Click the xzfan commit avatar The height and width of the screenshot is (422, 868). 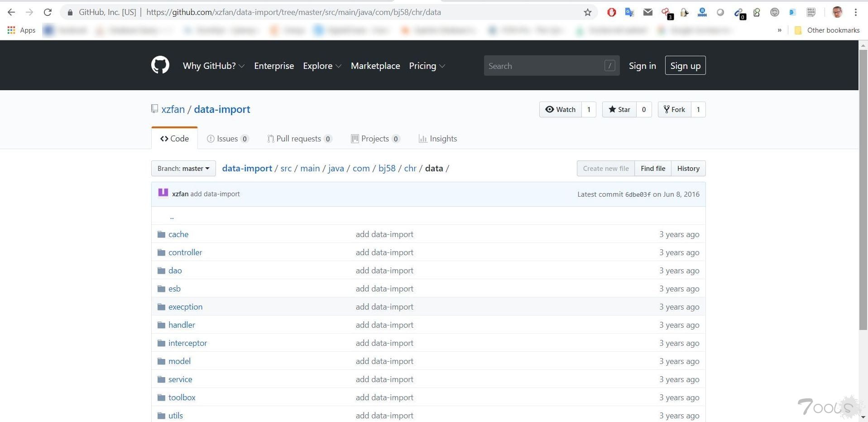pos(163,193)
